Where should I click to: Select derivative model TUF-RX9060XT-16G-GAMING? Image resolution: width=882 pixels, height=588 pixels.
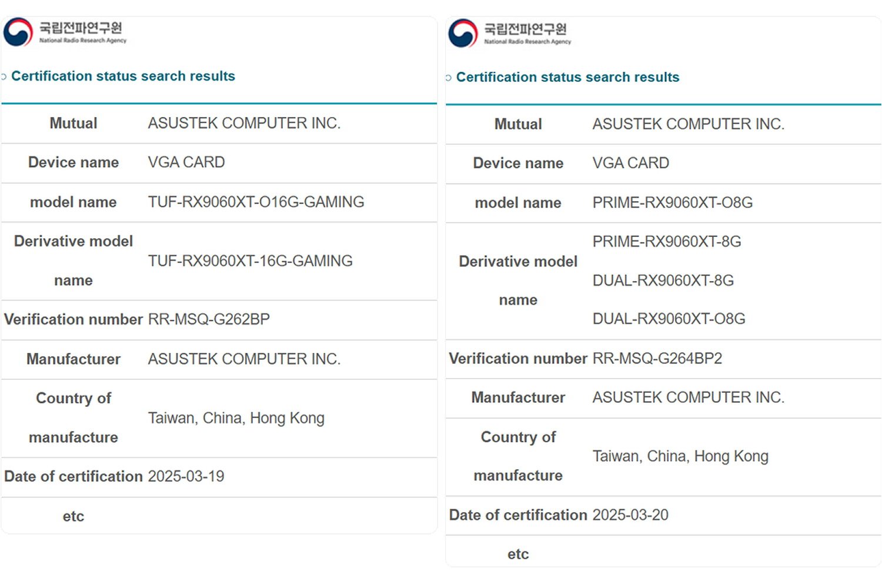tap(250, 260)
